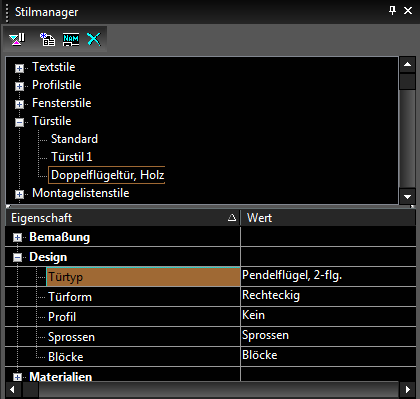Screen dimensions: 420x399
Task: Collapse the Design property group
Action: pos(17,257)
